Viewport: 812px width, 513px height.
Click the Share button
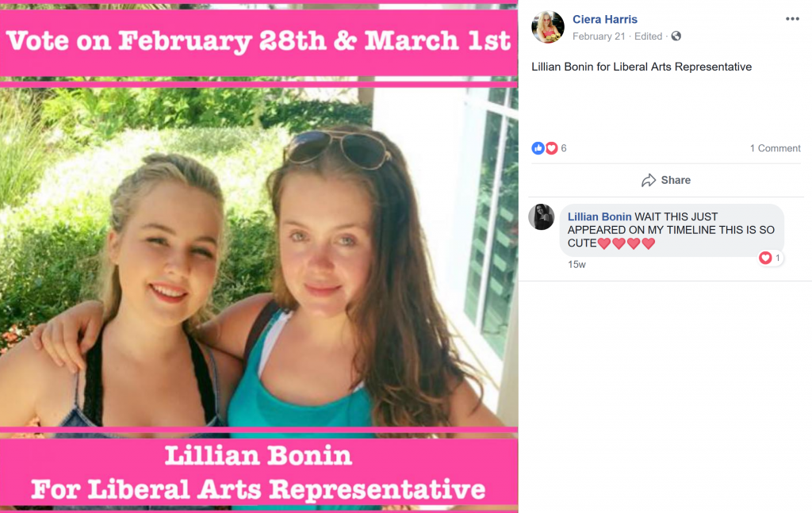tap(666, 180)
